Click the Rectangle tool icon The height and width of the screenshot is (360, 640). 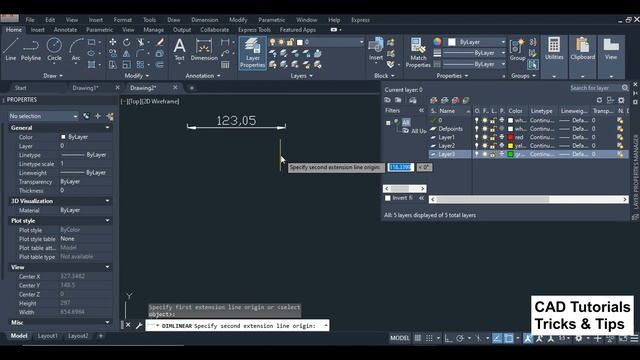91,42
